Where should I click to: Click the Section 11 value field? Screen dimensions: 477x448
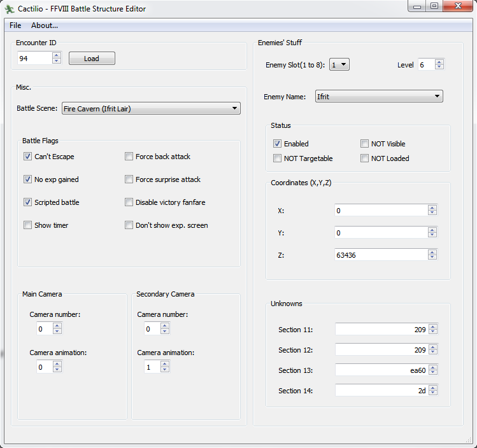[381, 329]
